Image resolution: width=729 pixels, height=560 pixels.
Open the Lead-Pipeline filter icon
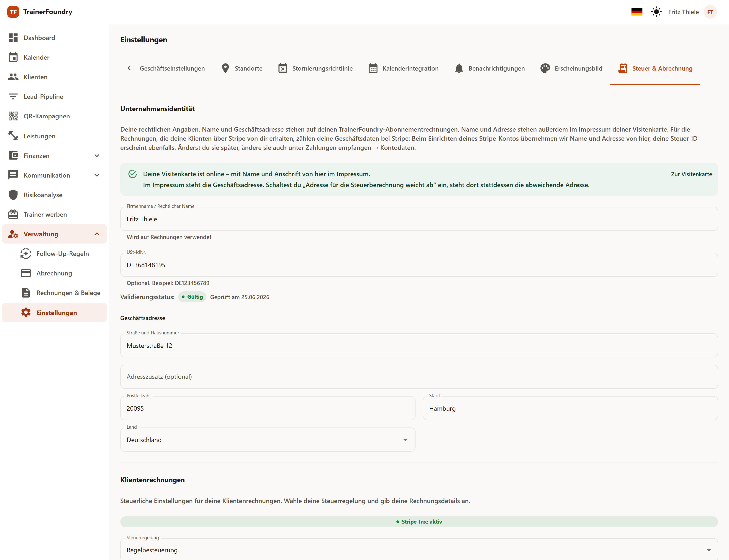pyautogui.click(x=13, y=97)
